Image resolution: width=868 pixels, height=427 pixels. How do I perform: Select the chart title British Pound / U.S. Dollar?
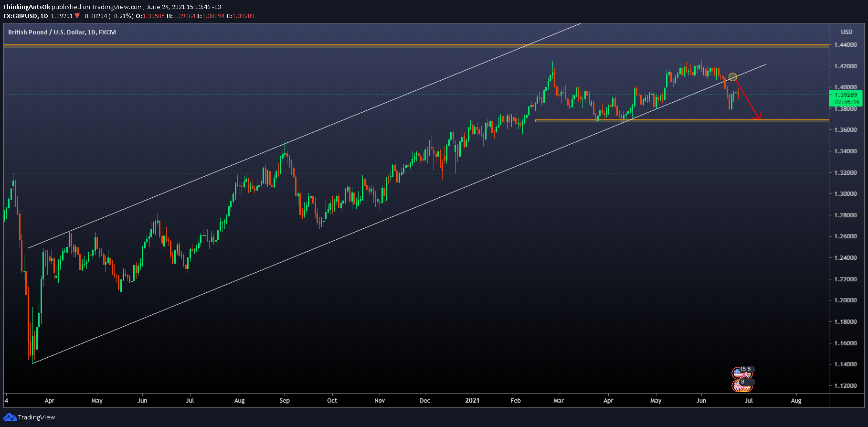click(46, 32)
